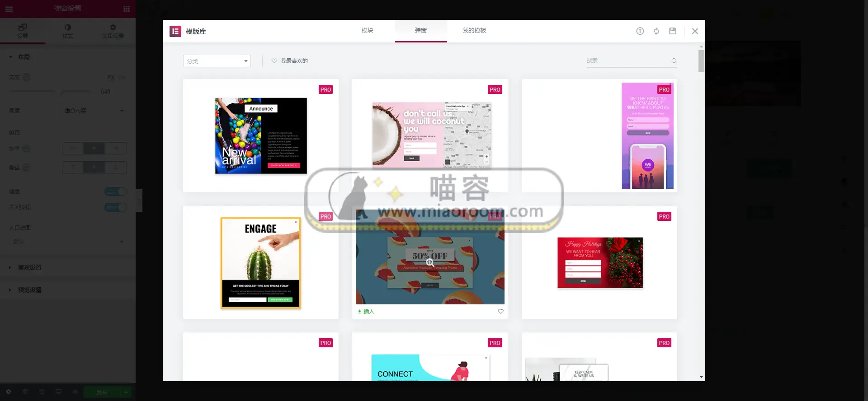Click the upload template icon in library header
This screenshot has height=401, width=868.
640,31
